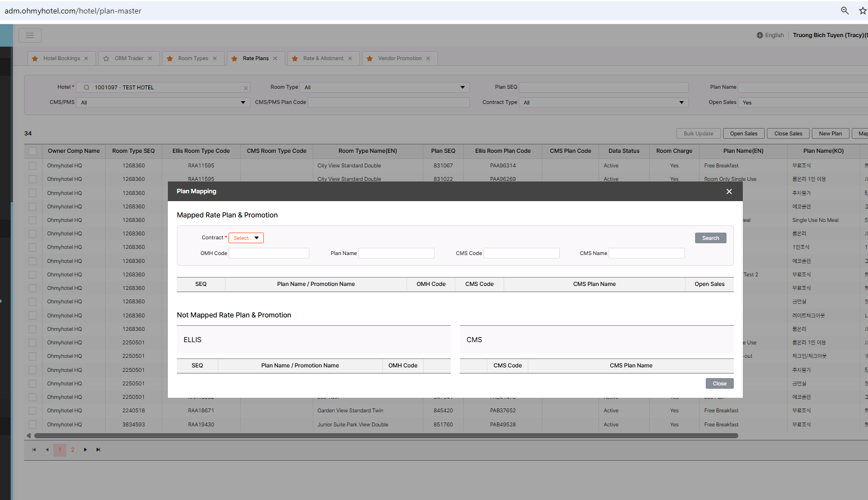This screenshot has height=500, width=868.
Task: Expand the Room Type dropdown
Action: [x=385, y=88]
